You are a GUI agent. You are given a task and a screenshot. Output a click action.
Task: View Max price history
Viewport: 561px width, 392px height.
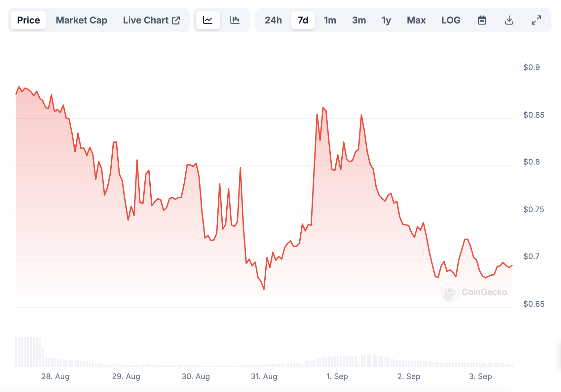click(416, 20)
